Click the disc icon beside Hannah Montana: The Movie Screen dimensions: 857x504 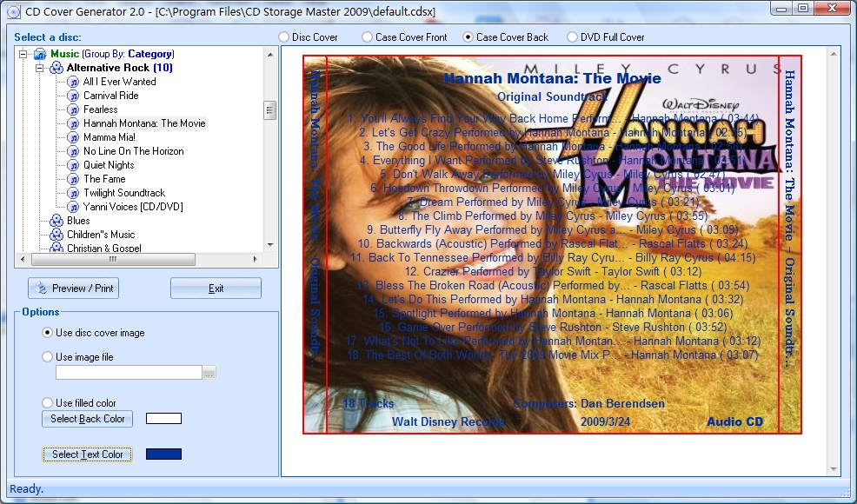pos(73,123)
